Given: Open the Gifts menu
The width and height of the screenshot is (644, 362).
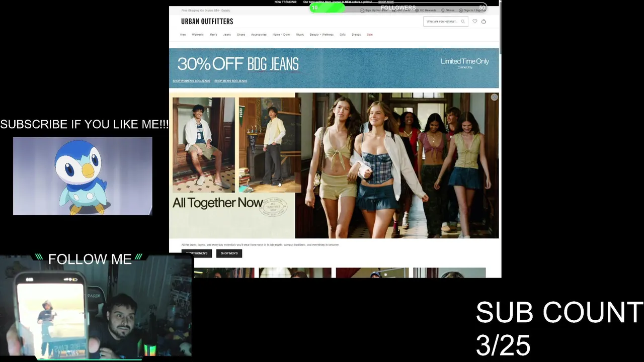Looking at the screenshot, I should [343, 35].
